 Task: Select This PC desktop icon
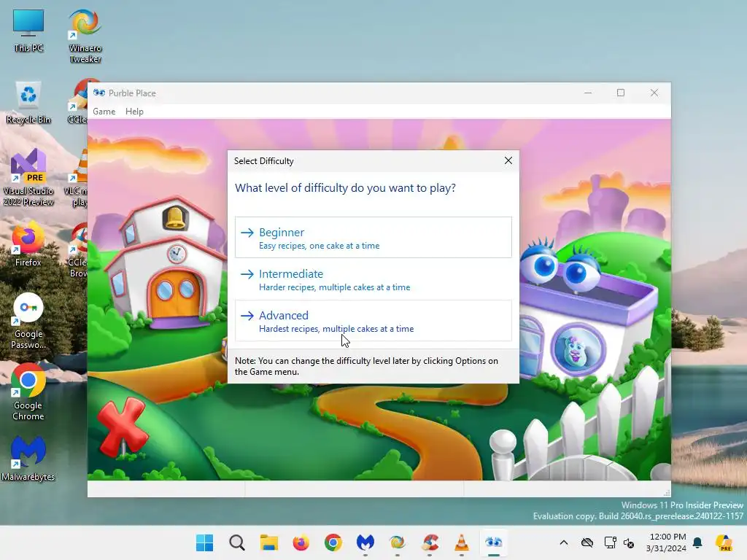coord(28,31)
